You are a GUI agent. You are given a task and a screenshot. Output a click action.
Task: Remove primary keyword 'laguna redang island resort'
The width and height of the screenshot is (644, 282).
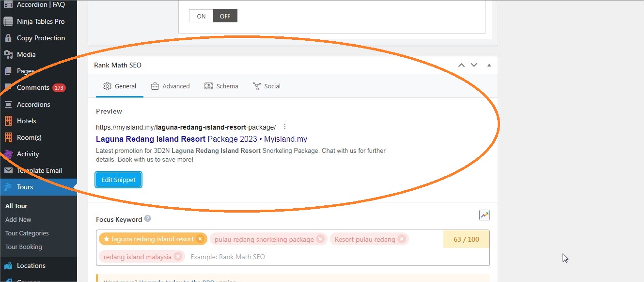pyautogui.click(x=200, y=239)
